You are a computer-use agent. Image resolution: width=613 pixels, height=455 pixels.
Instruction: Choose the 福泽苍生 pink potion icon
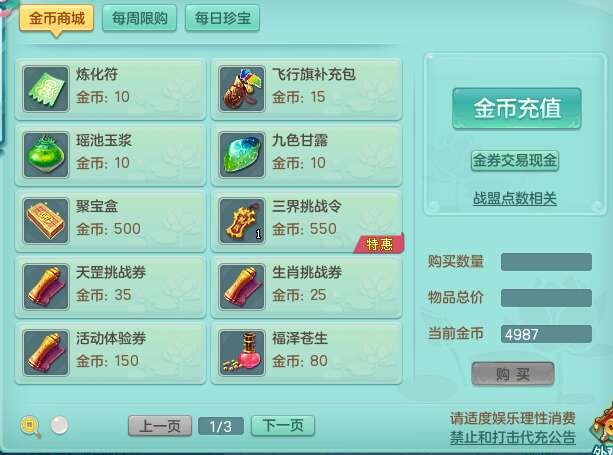(x=242, y=353)
